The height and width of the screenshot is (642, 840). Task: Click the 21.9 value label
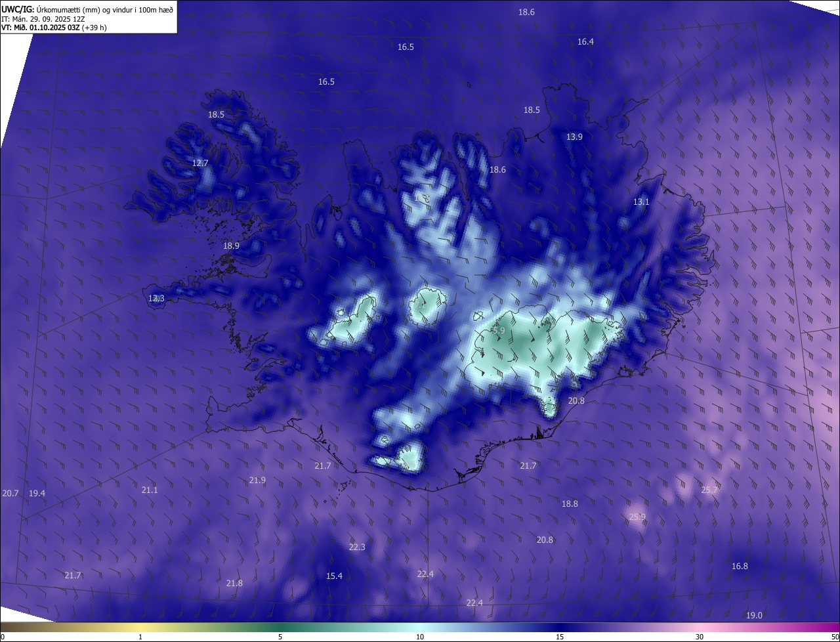[x=257, y=480]
